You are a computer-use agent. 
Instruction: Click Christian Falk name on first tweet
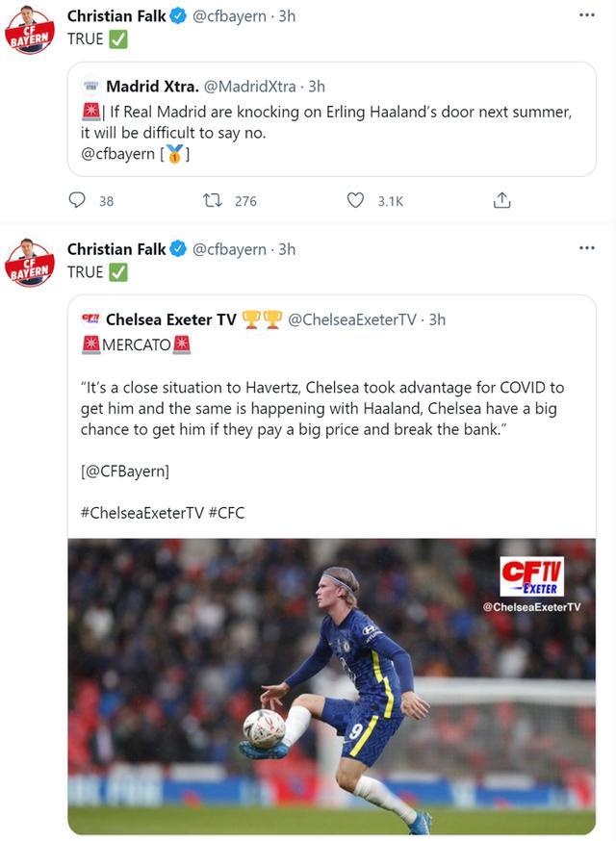pos(115,16)
